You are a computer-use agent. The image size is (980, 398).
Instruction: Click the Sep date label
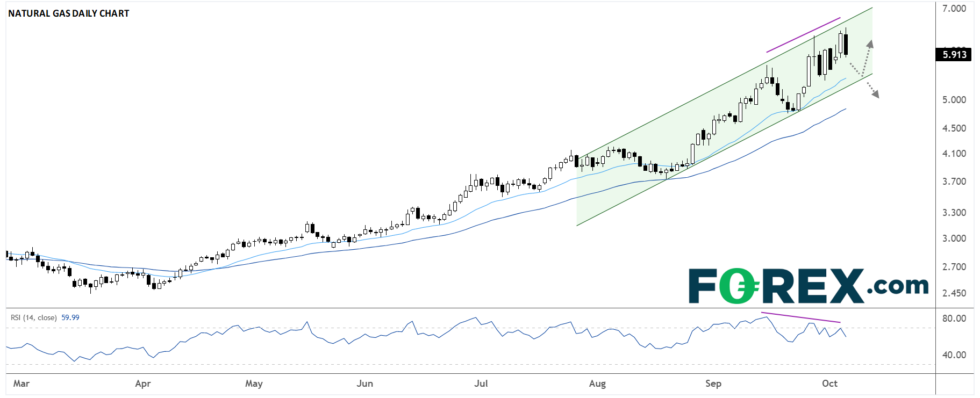(x=713, y=383)
